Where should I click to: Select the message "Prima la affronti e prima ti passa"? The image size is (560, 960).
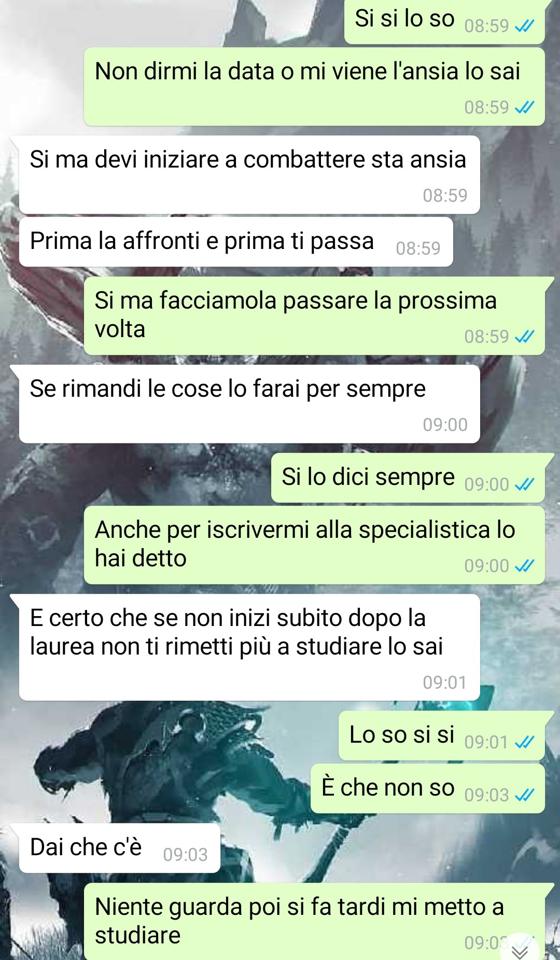tap(236, 242)
